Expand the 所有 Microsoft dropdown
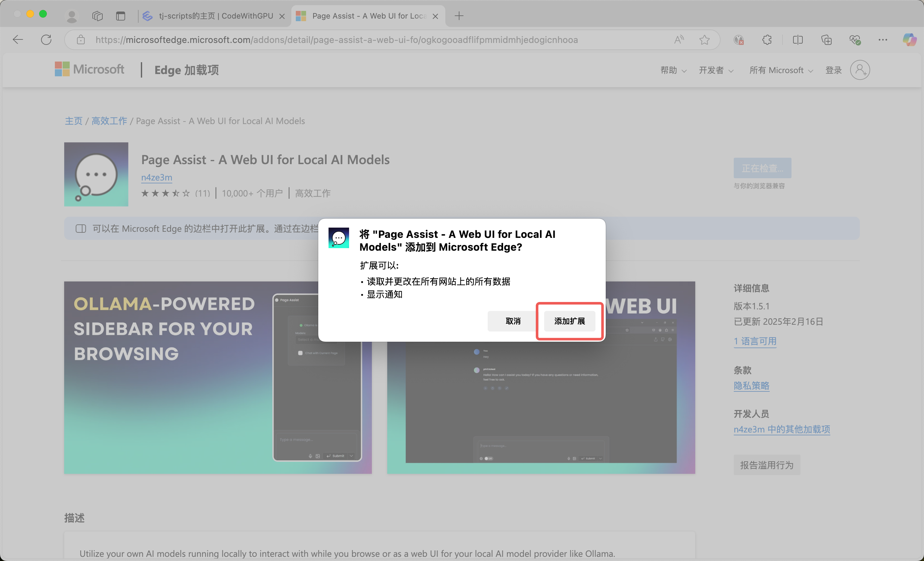Screen dimensions: 924x561 (781, 70)
